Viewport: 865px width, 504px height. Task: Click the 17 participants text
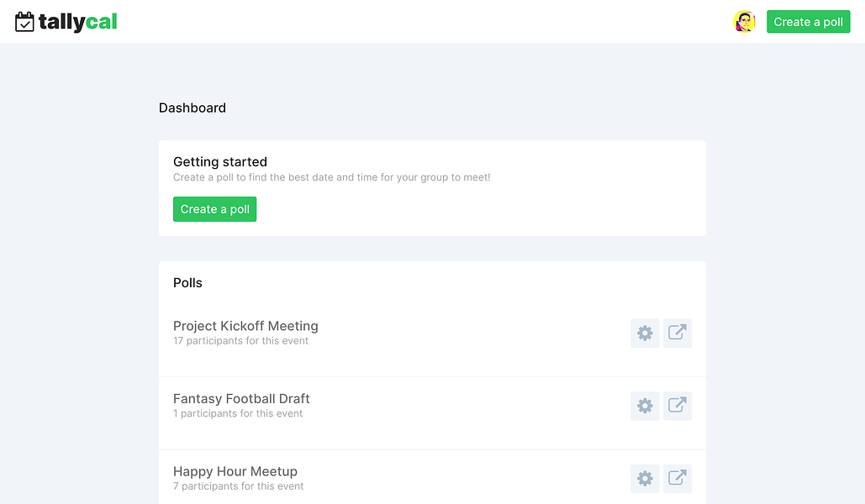coord(240,341)
